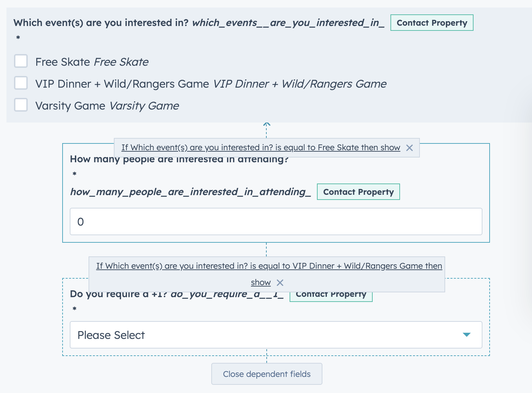The image size is (532, 393).
Task: Open the Free Skate condition rule link
Action: (x=261, y=148)
